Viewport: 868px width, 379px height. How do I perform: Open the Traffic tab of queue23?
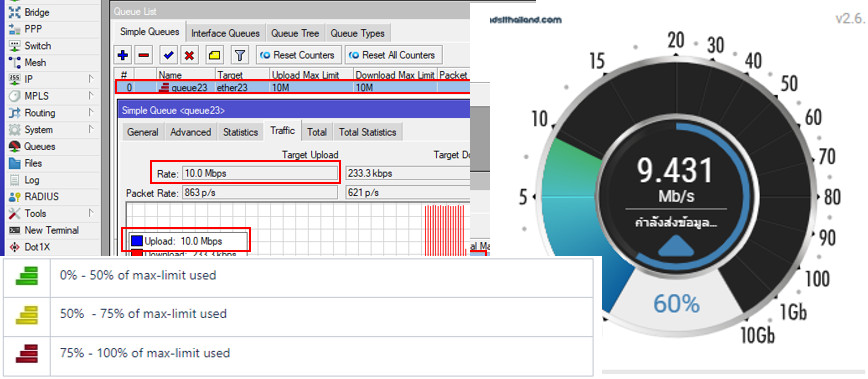282,131
